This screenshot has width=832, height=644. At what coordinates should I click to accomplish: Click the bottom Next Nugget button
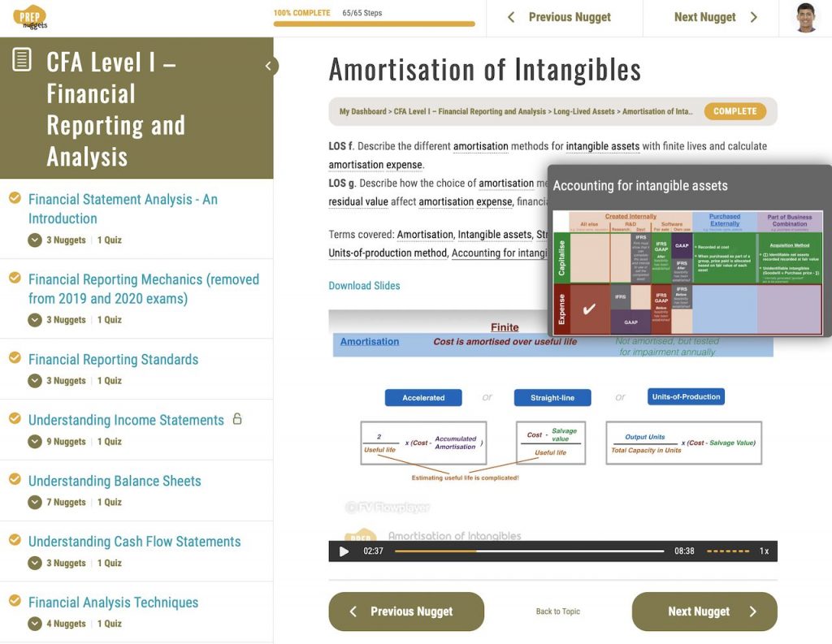pyautogui.click(x=704, y=612)
